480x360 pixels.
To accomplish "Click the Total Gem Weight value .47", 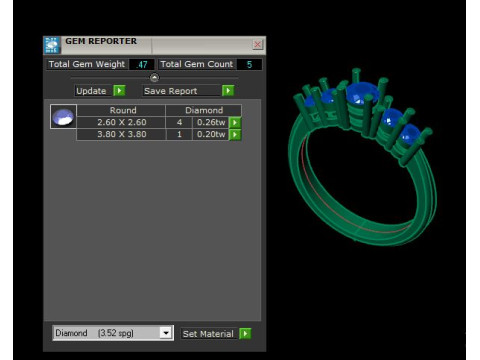I will tap(142, 64).
